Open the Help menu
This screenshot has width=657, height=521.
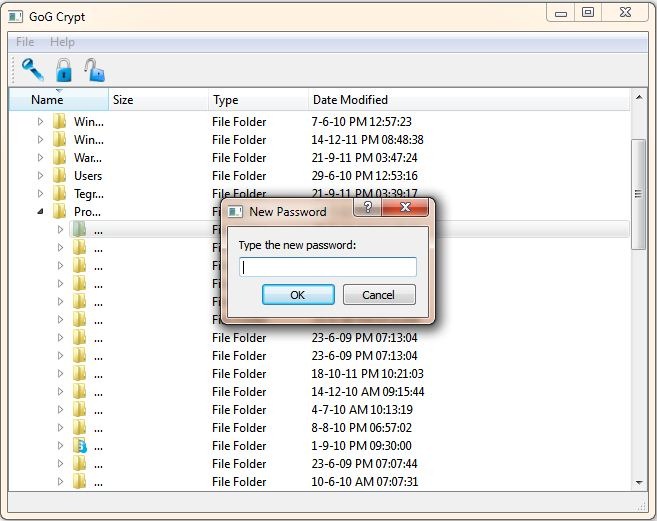(x=62, y=42)
